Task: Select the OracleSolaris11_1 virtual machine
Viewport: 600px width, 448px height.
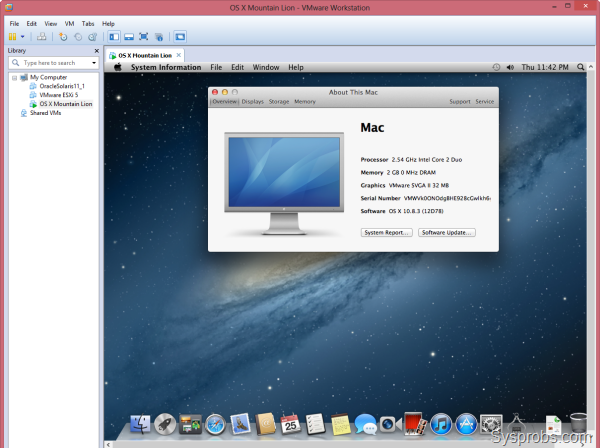Action: coord(62,86)
